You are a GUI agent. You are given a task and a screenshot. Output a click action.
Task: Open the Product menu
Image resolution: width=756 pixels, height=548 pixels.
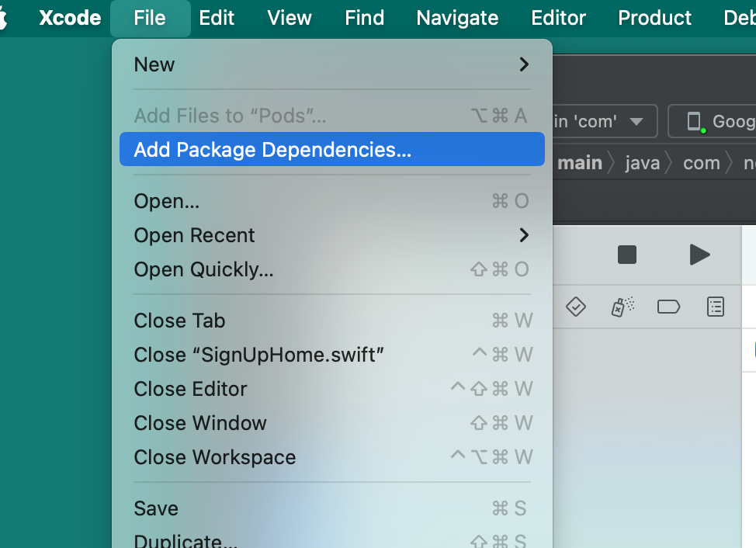coord(655,19)
